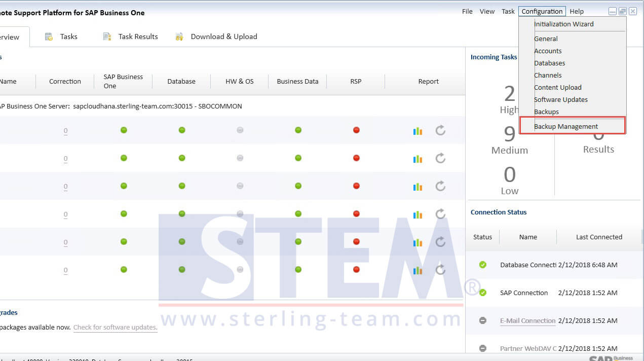Click the RSP column header
This screenshot has height=361, width=644.
[356, 81]
